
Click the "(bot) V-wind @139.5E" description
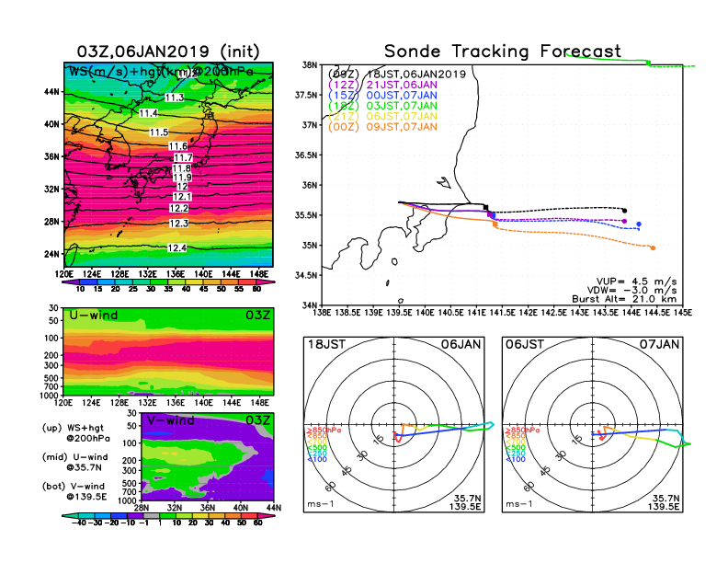[x=74, y=491]
